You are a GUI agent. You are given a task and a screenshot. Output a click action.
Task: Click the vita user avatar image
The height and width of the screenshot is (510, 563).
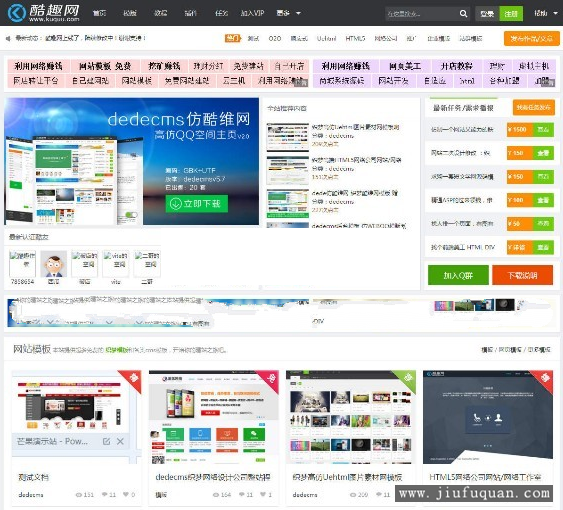pyautogui.click(x=116, y=264)
